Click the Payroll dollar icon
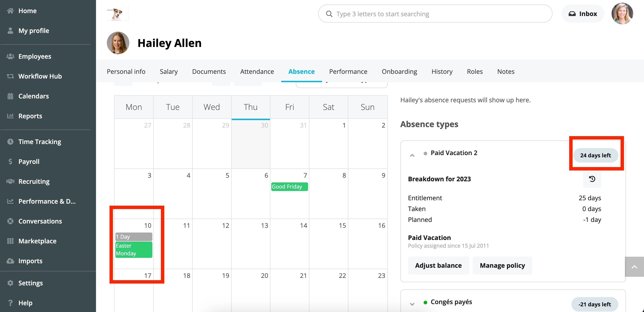 (10, 161)
